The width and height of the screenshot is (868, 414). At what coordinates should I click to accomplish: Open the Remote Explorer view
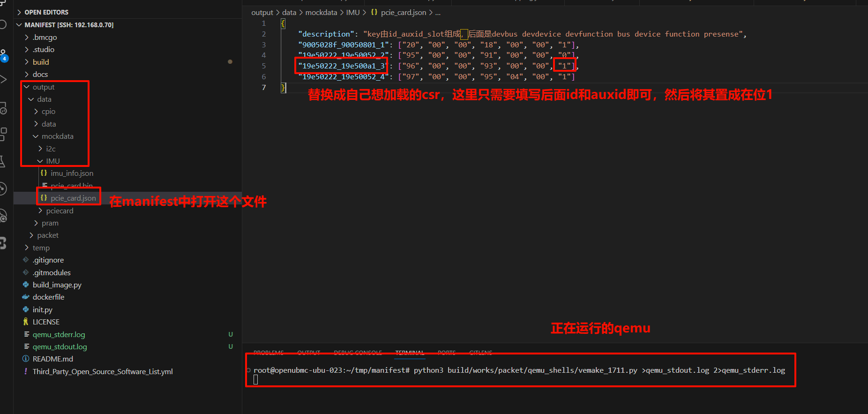pyautogui.click(x=3, y=109)
